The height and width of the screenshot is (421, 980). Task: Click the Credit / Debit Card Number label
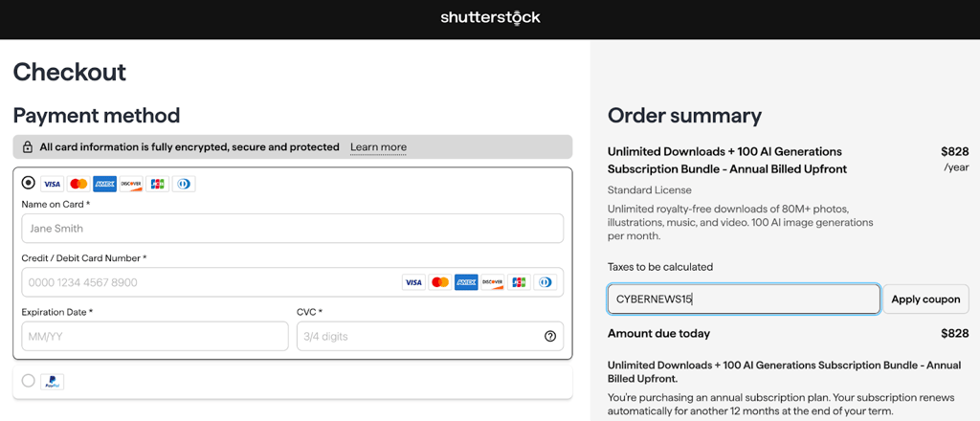(x=84, y=258)
